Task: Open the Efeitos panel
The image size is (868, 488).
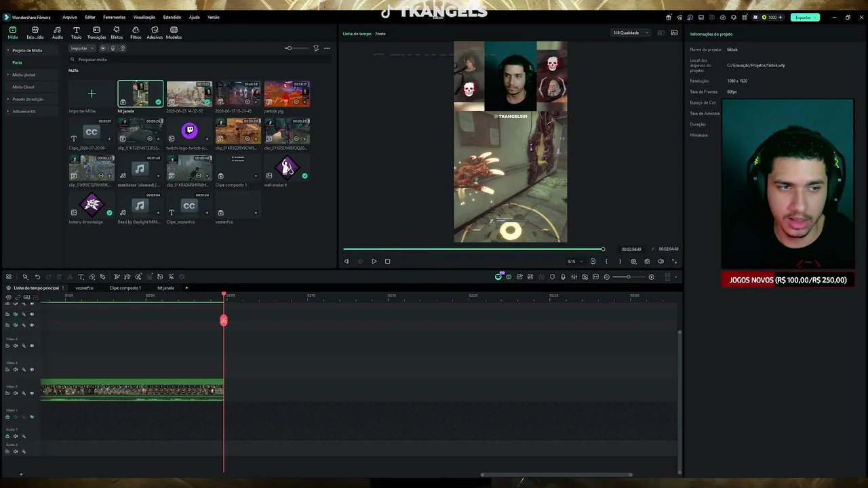Action: tap(117, 33)
